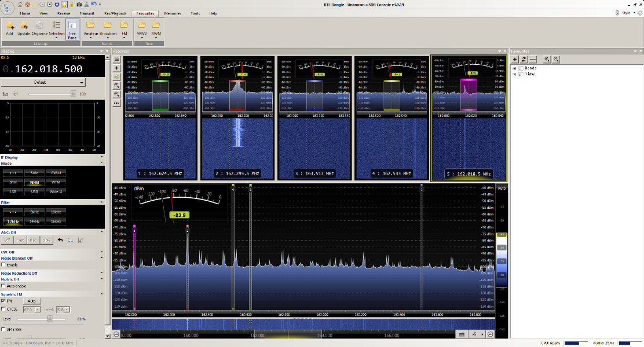Click the 162.018.500 frequency display
644x347 pixels.
(x=49, y=69)
